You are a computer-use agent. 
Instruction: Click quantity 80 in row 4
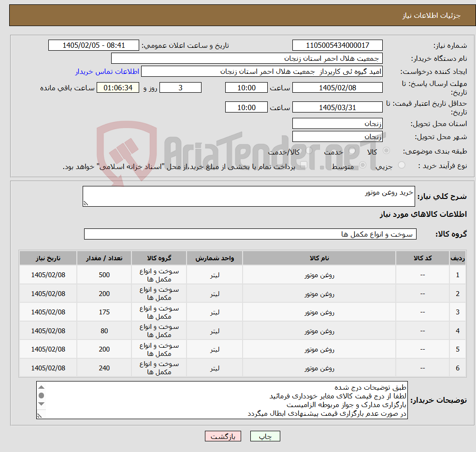pyautogui.click(x=104, y=331)
